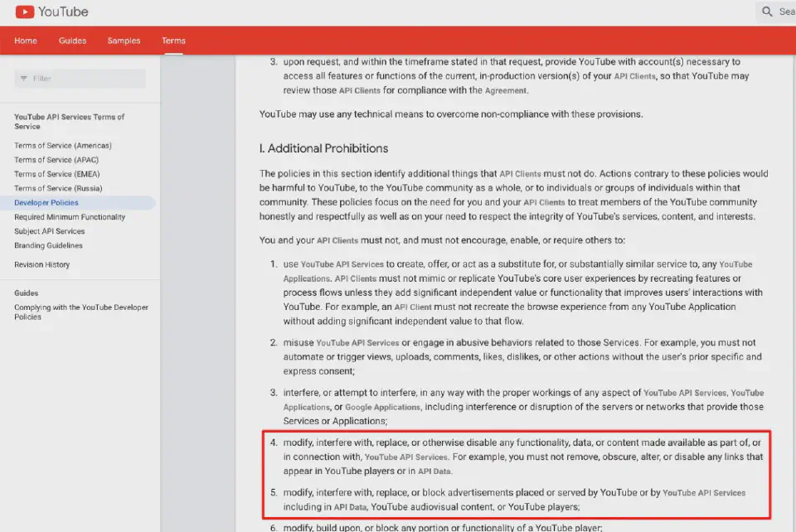This screenshot has height=532, width=796.
Task: Click 'YouTube API Services' in prohibition 4
Action: pyautogui.click(x=405, y=457)
